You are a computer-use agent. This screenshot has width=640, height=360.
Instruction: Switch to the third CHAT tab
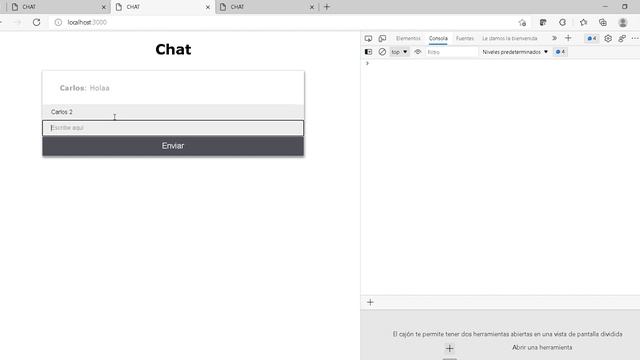(x=266, y=7)
